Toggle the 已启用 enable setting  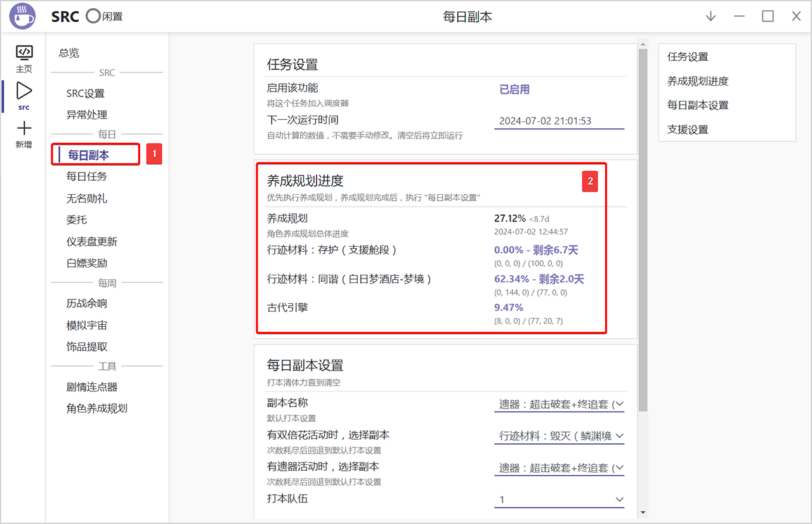point(514,89)
